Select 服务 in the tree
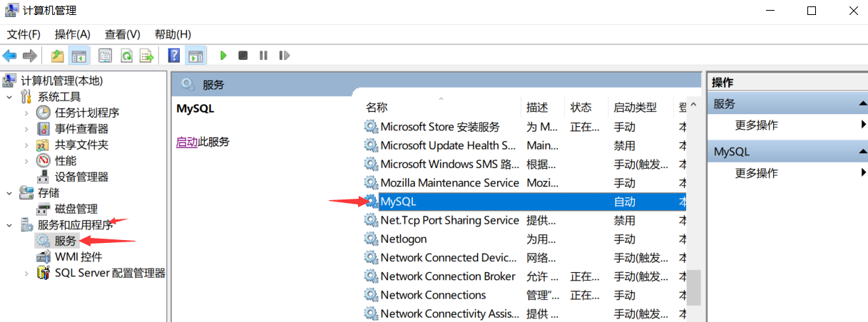 click(66, 241)
